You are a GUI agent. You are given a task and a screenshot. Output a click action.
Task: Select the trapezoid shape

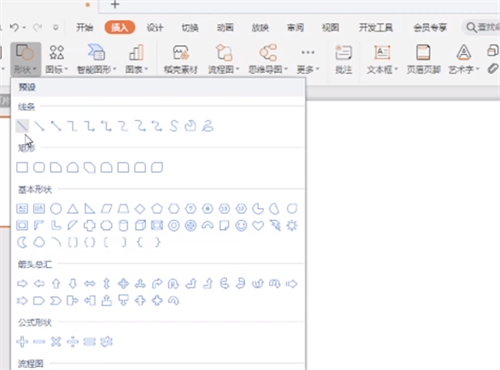123,209
